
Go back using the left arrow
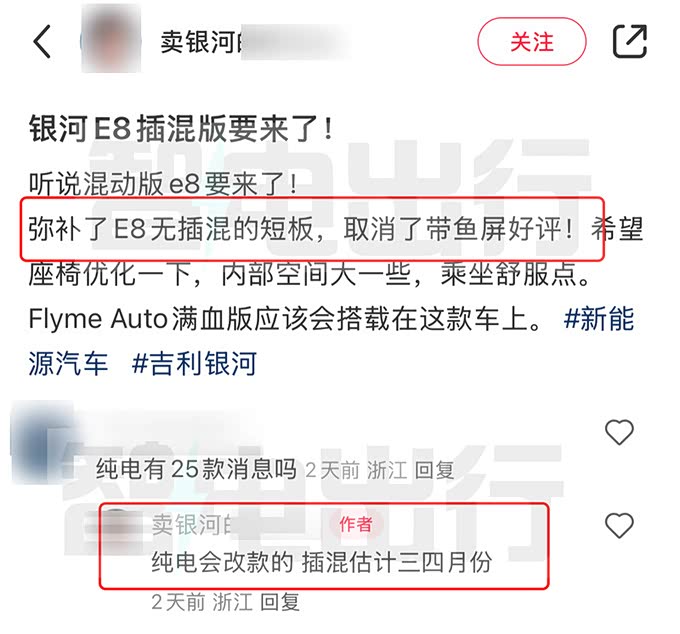coord(42,42)
